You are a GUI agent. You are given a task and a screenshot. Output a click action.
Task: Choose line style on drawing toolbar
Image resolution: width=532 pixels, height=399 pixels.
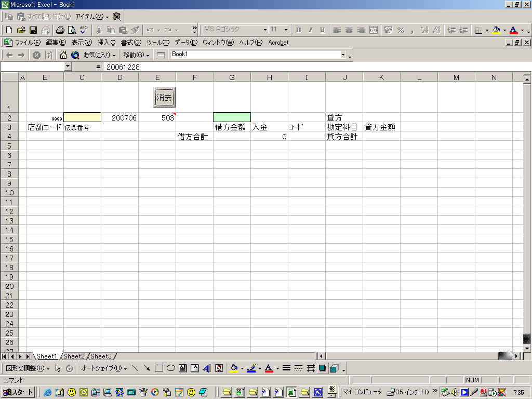click(x=286, y=368)
